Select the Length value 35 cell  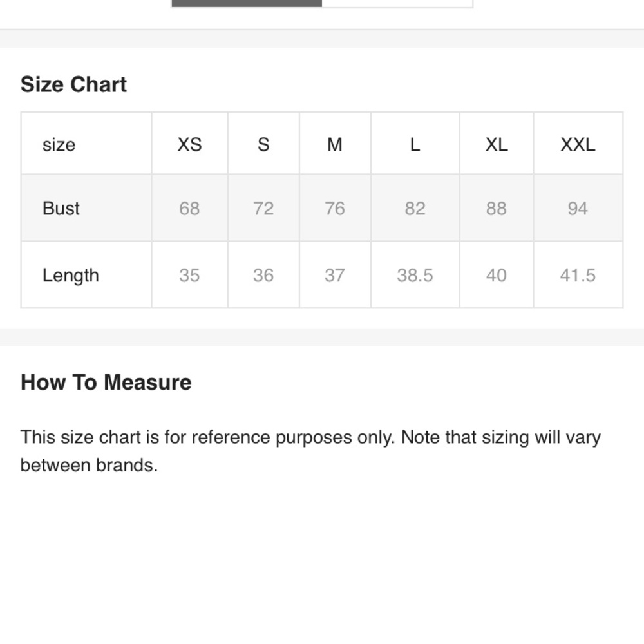coord(189,275)
